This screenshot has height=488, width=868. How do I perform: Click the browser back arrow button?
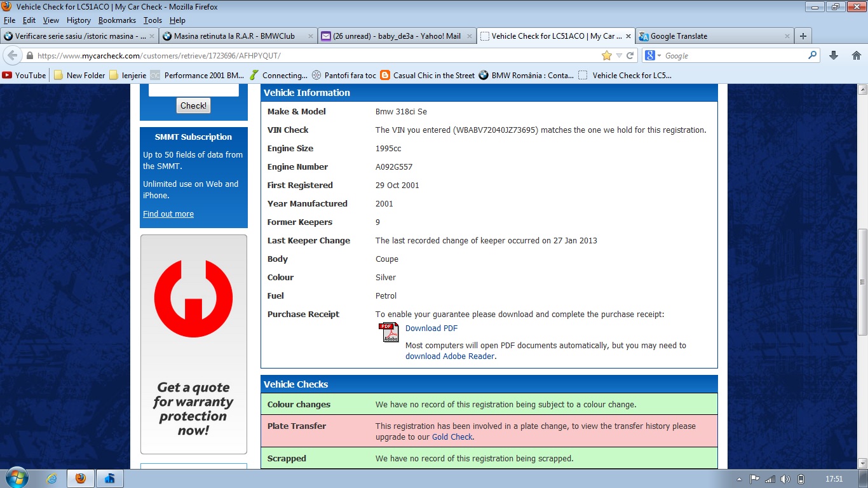(11, 55)
